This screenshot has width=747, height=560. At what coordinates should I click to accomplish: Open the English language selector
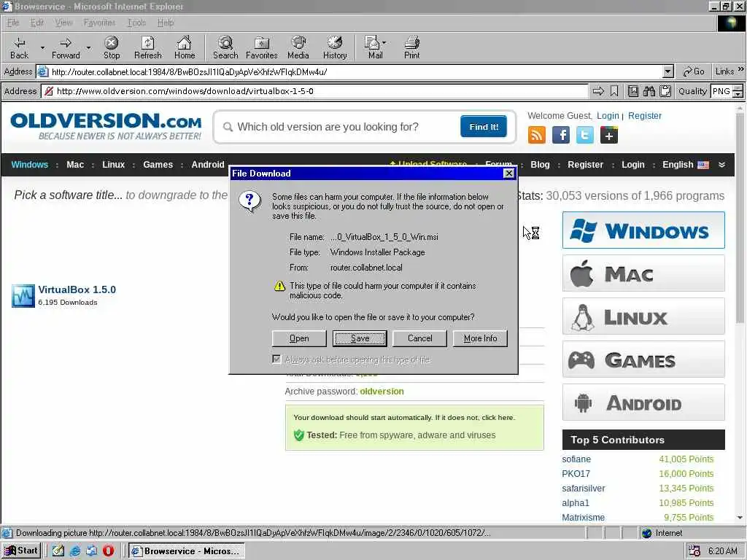[685, 165]
